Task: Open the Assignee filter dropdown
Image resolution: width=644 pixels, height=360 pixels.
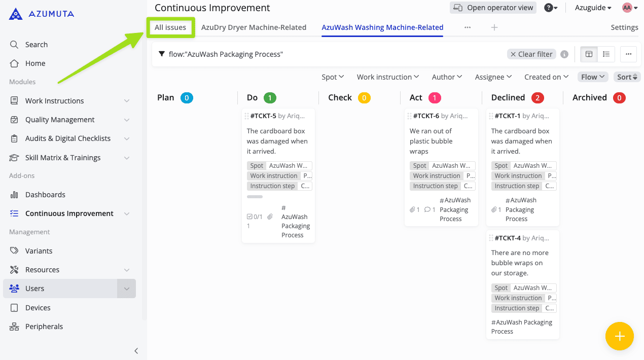Action: click(493, 77)
